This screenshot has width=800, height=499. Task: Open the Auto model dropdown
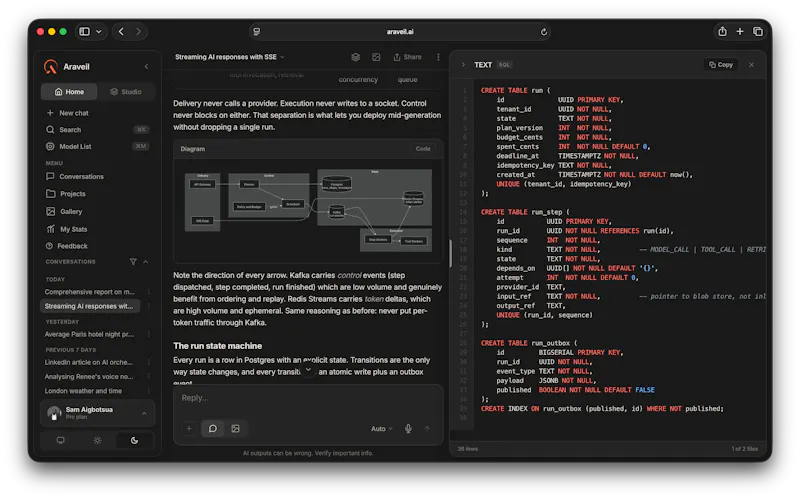(382, 429)
